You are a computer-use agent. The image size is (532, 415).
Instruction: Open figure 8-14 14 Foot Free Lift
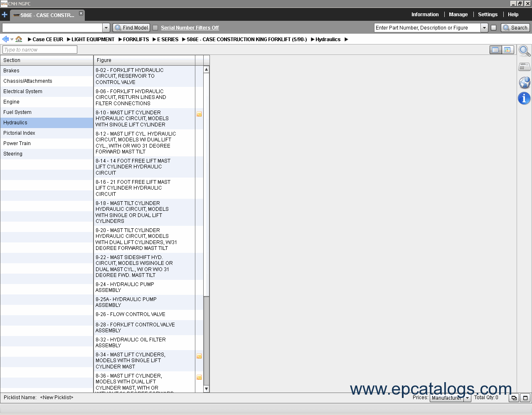click(x=145, y=167)
